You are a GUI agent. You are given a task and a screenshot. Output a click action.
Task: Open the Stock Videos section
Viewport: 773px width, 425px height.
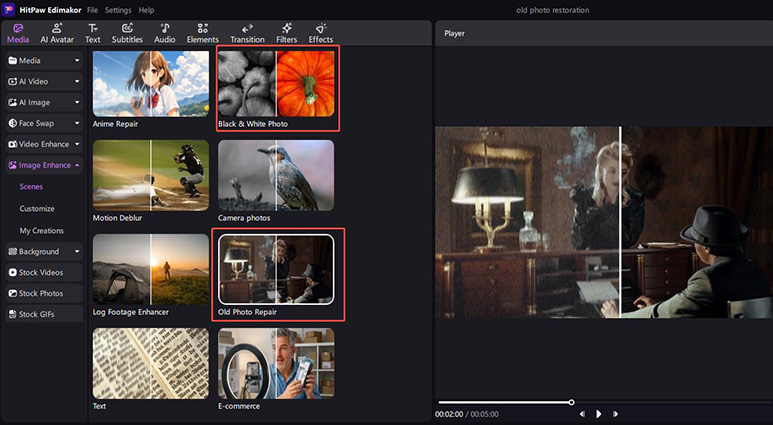coord(44,272)
